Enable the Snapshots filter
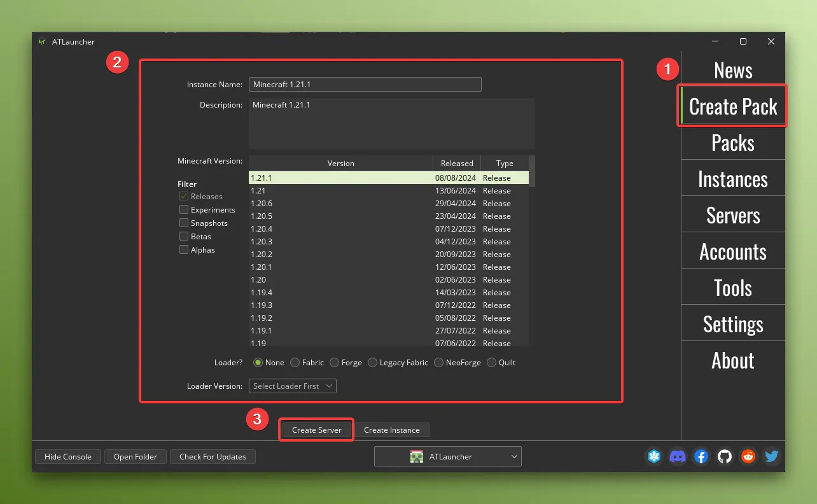 184,223
